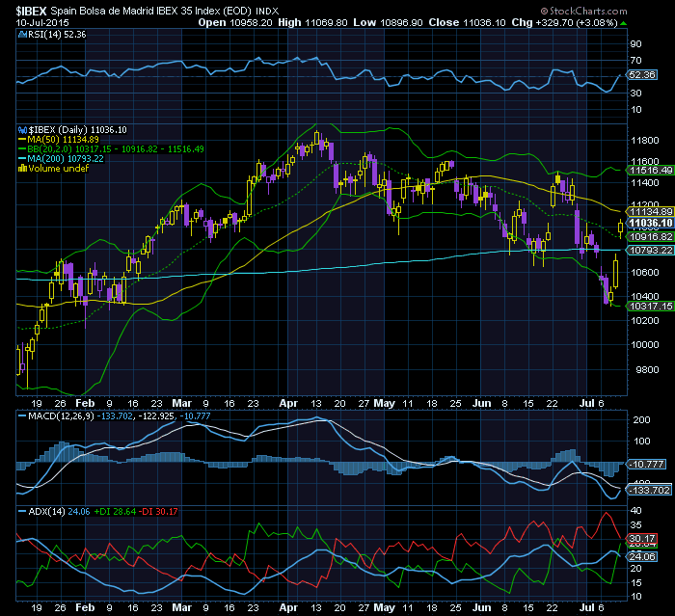Click the INDX exchange label

tap(267, 12)
